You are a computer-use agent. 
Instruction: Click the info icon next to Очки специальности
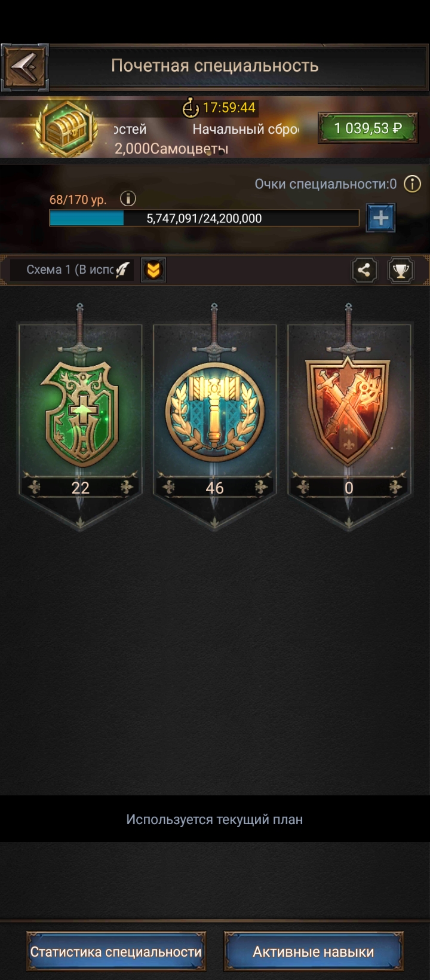[x=412, y=184]
